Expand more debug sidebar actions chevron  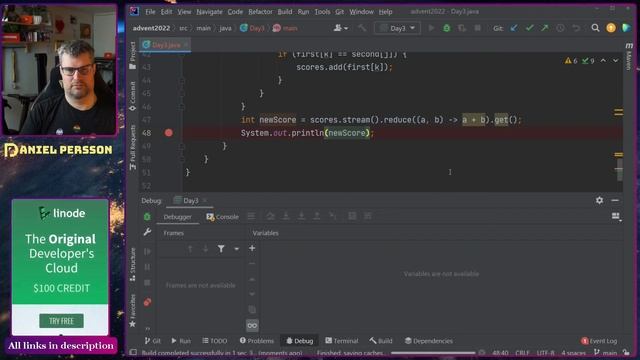(147, 328)
